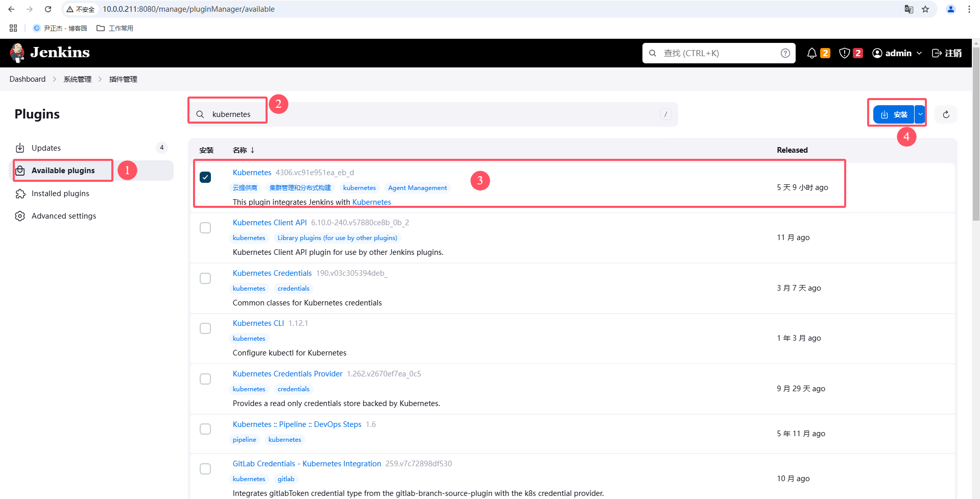Click the search help question mark icon

[x=785, y=53]
